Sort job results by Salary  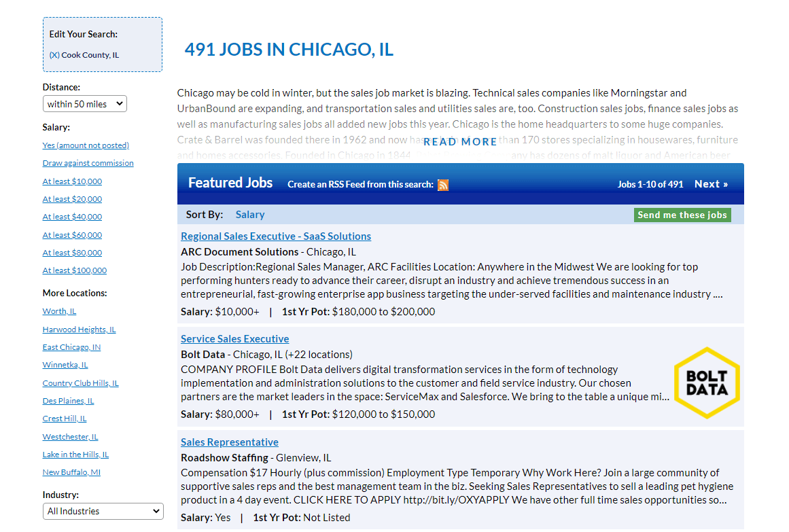click(250, 214)
